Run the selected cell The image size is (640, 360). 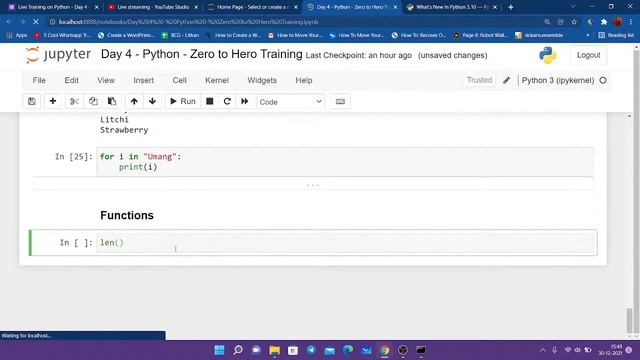point(182,101)
